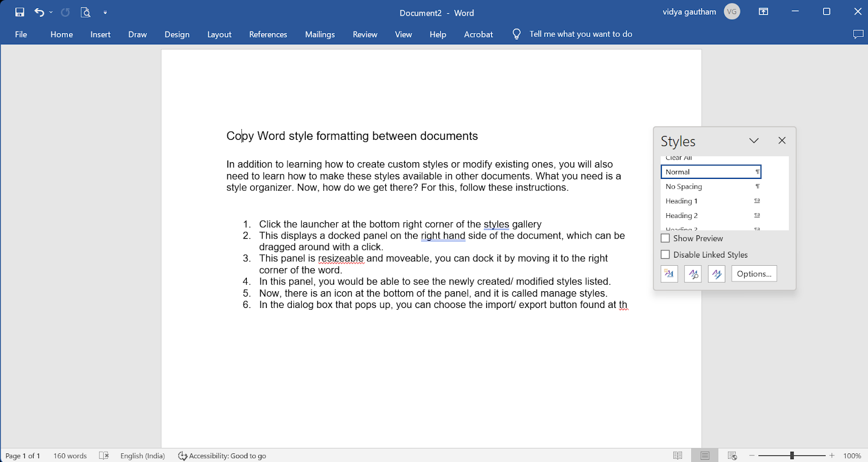Close the Styles pane
Viewport: 868px width, 462px height.
click(x=782, y=140)
